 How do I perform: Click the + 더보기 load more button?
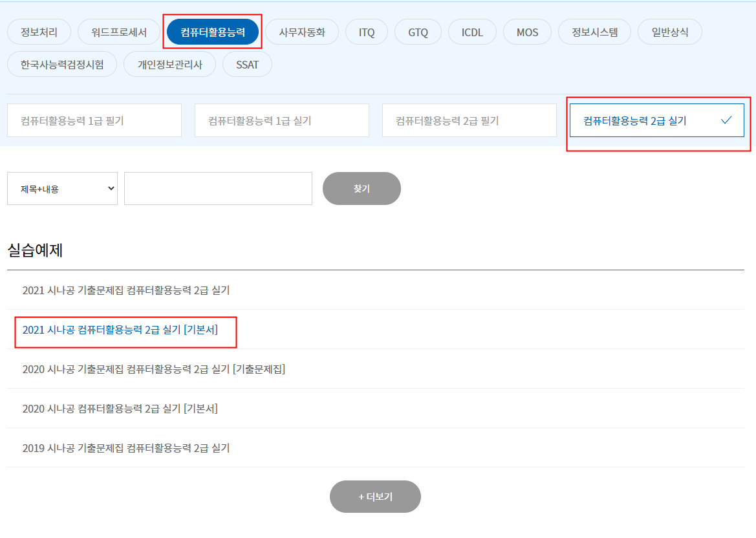(375, 497)
